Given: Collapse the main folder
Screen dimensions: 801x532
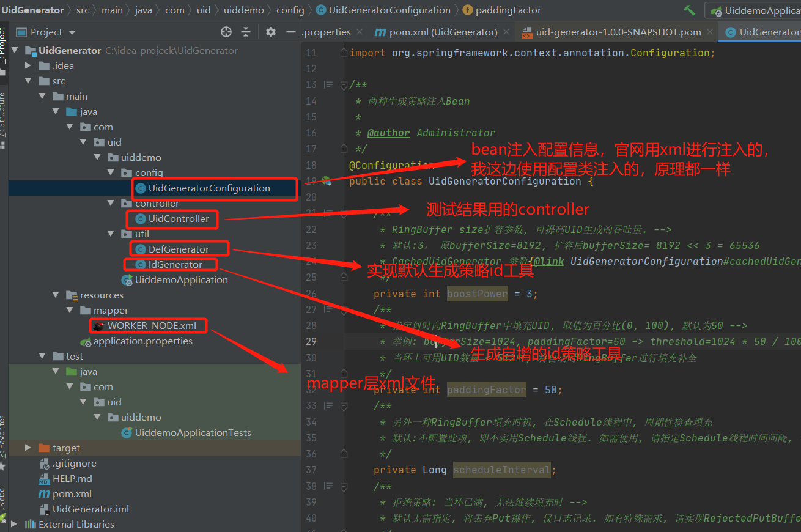Looking at the screenshot, I should tap(42, 96).
